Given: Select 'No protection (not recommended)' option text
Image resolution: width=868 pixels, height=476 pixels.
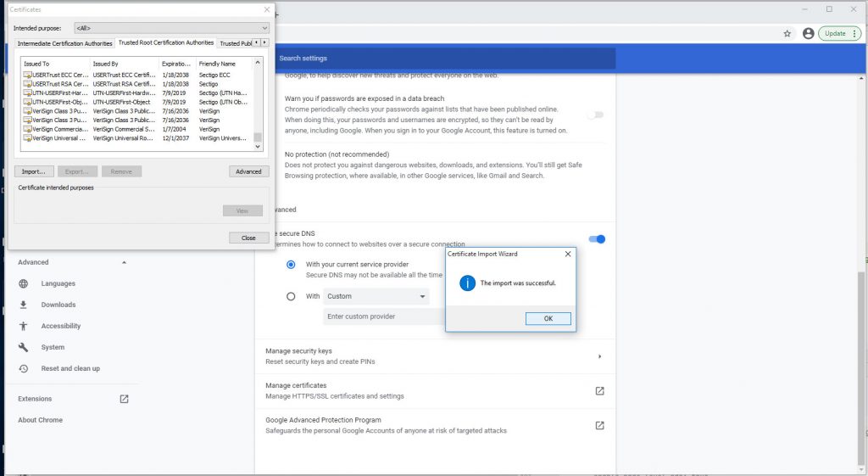Looking at the screenshot, I should [337, 154].
